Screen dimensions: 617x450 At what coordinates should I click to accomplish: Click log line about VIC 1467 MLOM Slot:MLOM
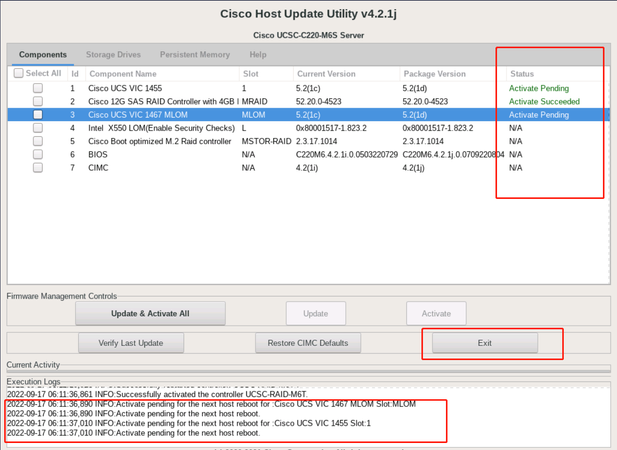click(211, 404)
